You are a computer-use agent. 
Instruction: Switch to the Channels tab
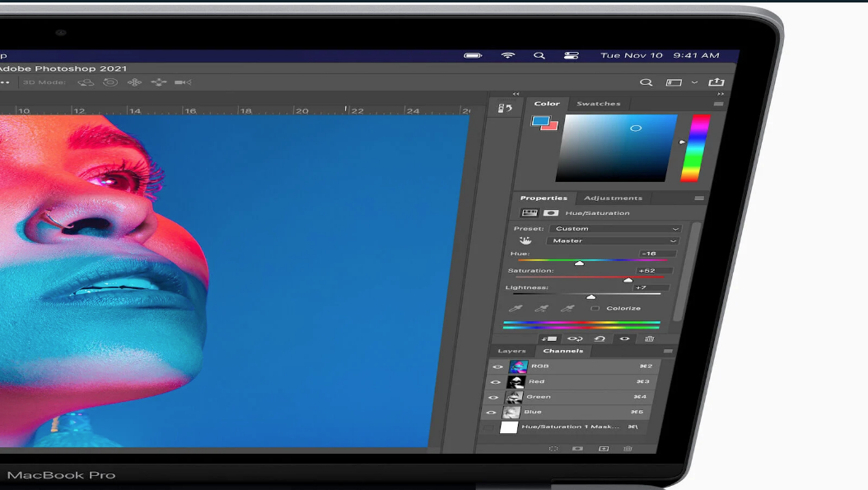click(x=563, y=351)
